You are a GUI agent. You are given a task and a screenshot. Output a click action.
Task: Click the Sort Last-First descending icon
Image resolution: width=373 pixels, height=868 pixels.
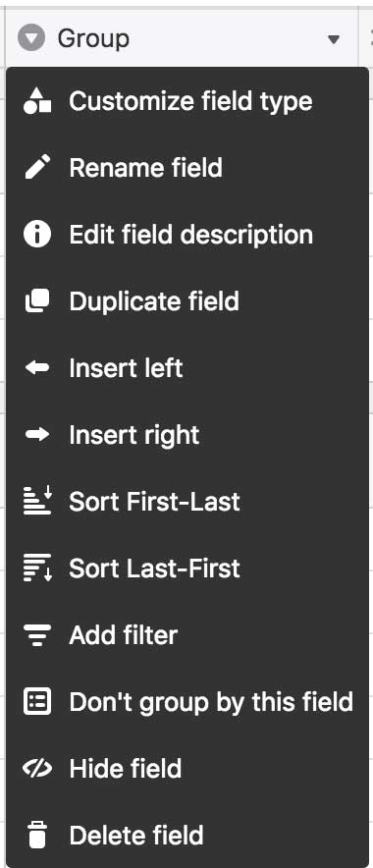pyautogui.click(x=37, y=568)
